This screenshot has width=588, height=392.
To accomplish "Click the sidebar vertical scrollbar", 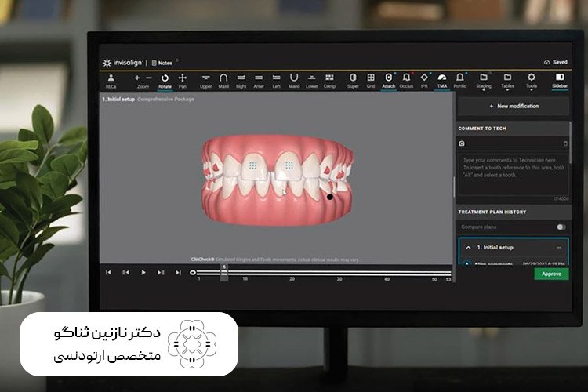I will [x=571, y=143].
